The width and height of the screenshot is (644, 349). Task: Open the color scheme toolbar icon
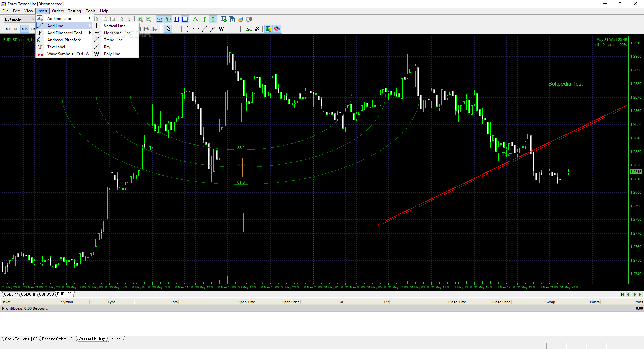click(x=268, y=29)
